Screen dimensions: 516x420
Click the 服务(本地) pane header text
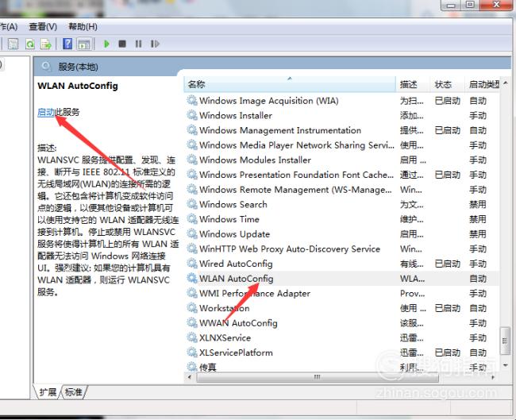click(x=78, y=67)
